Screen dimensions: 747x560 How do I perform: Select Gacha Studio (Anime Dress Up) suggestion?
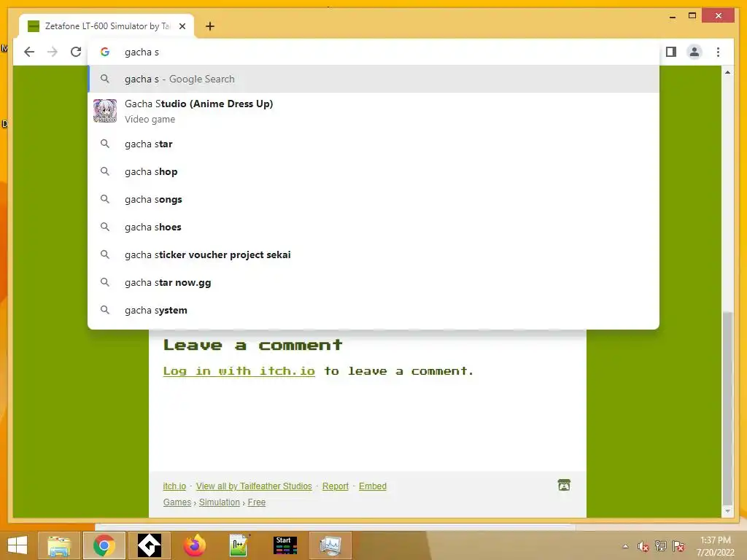[x=373, y=111]
